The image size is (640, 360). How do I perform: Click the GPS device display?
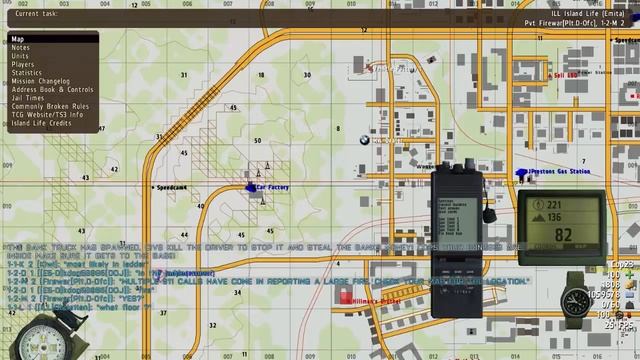tap(562, 228)
